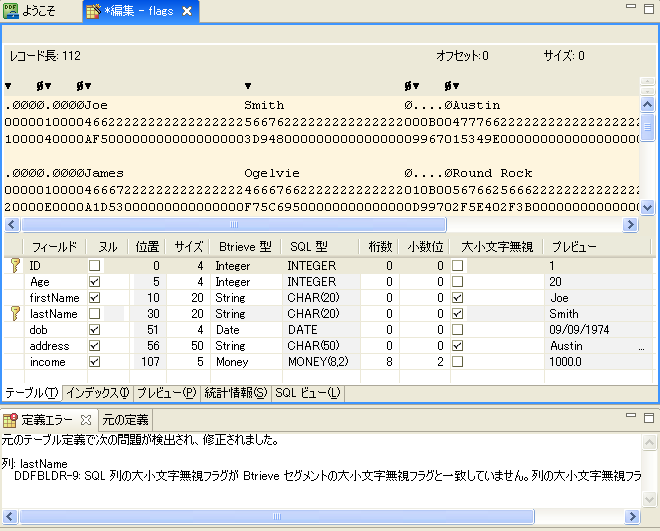
Task: Enable the ヌル checkbox for the ID row
Action: point(95,266)
